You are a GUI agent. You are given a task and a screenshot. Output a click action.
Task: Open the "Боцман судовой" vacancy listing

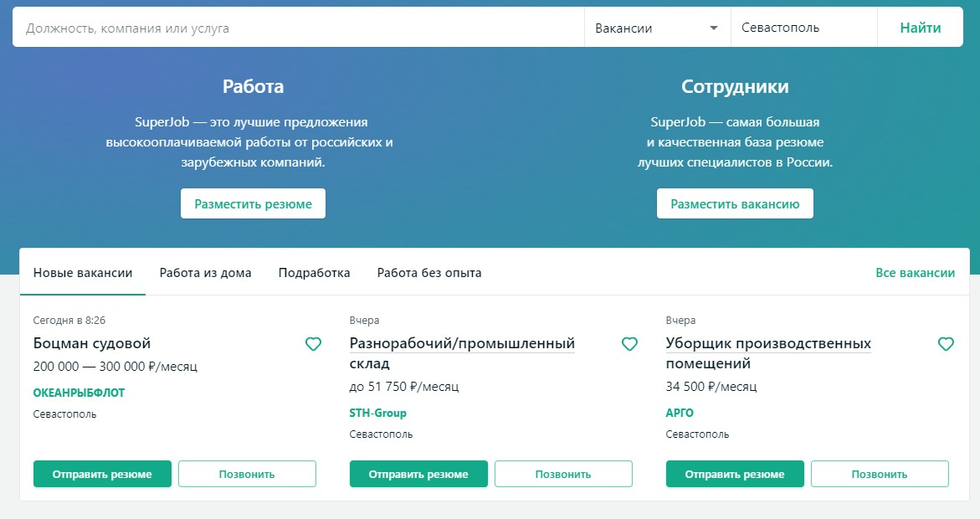click(x=92, y=343)
